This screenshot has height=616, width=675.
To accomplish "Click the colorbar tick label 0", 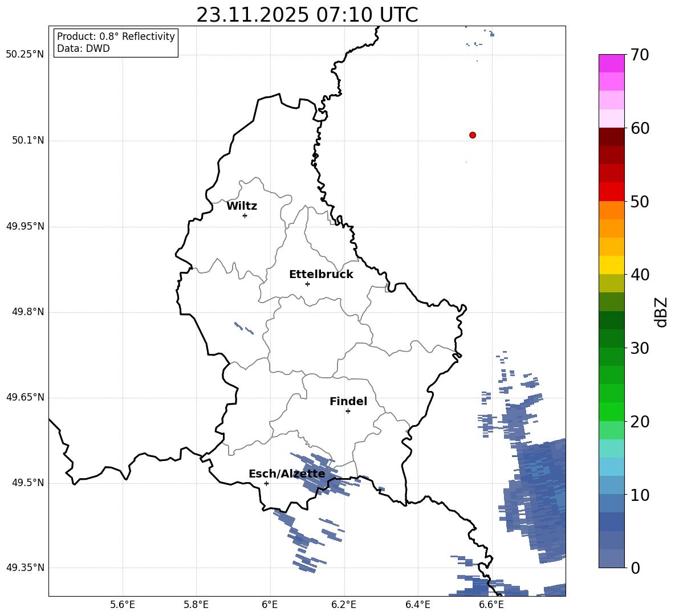I will 635,568.
